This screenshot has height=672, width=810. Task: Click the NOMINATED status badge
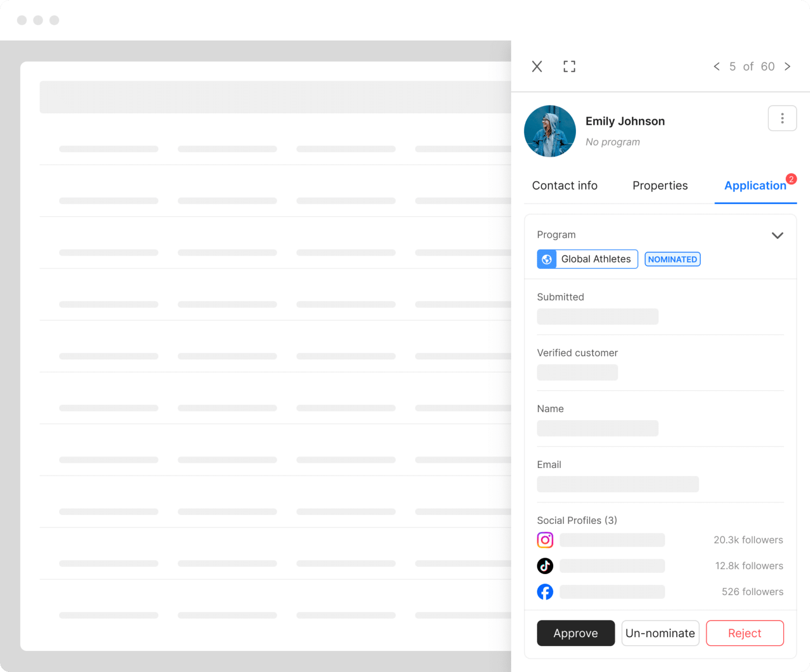pos(672,259)
